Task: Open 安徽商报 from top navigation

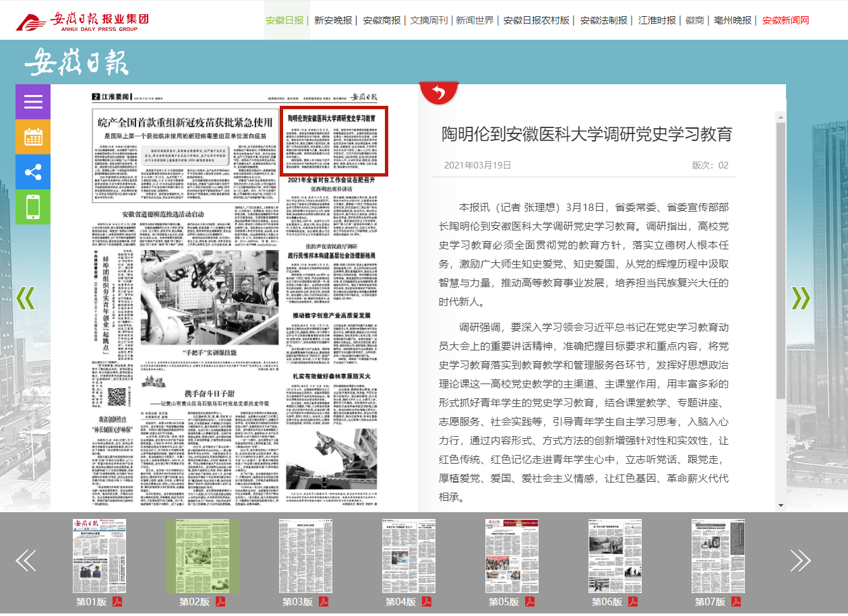Action: point(382,20)
